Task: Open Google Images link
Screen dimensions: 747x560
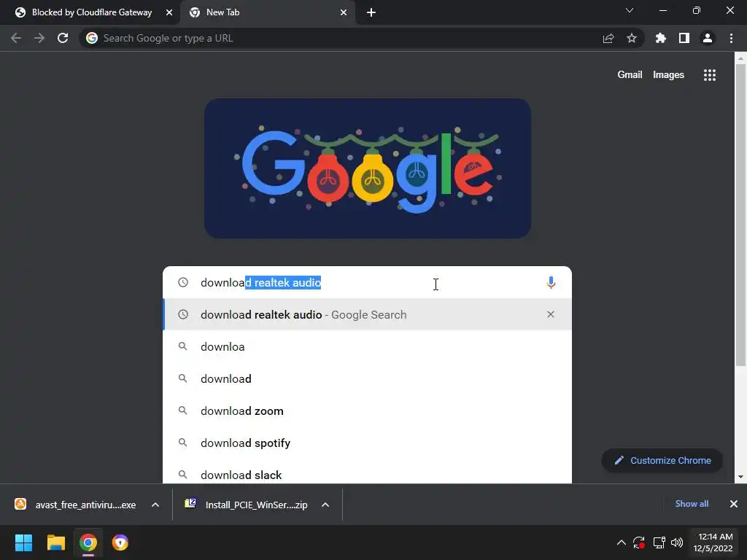Action: [x=668, y=75]
